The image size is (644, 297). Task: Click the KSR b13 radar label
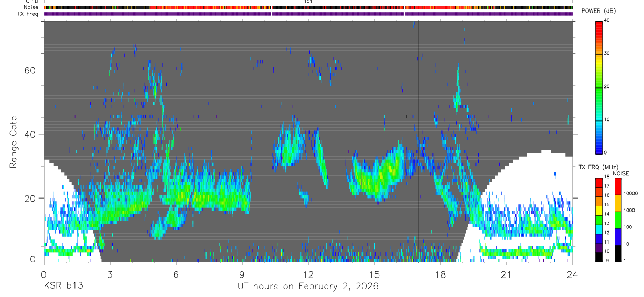point(62,286)
